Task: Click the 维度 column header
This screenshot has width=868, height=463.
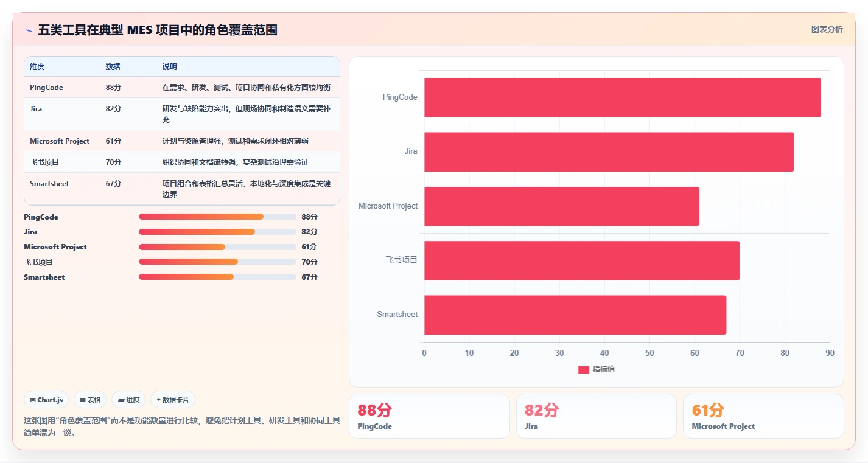Action: (x=37, y=67)
